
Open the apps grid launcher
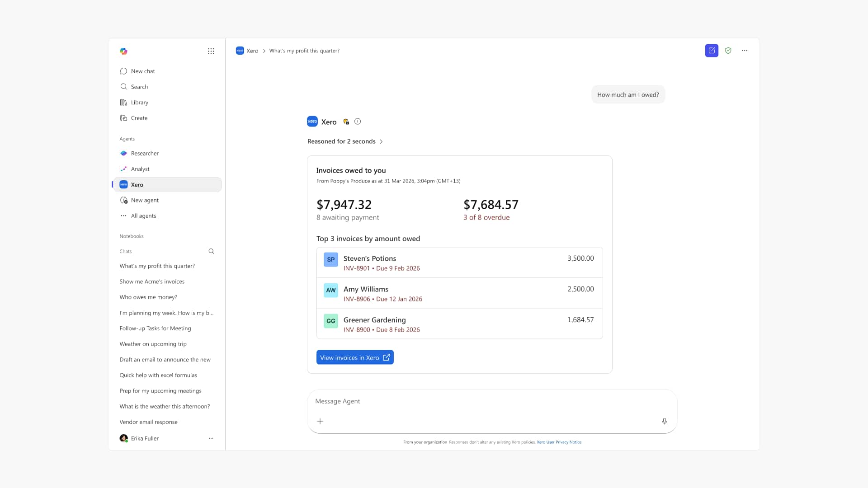point(211,51)
